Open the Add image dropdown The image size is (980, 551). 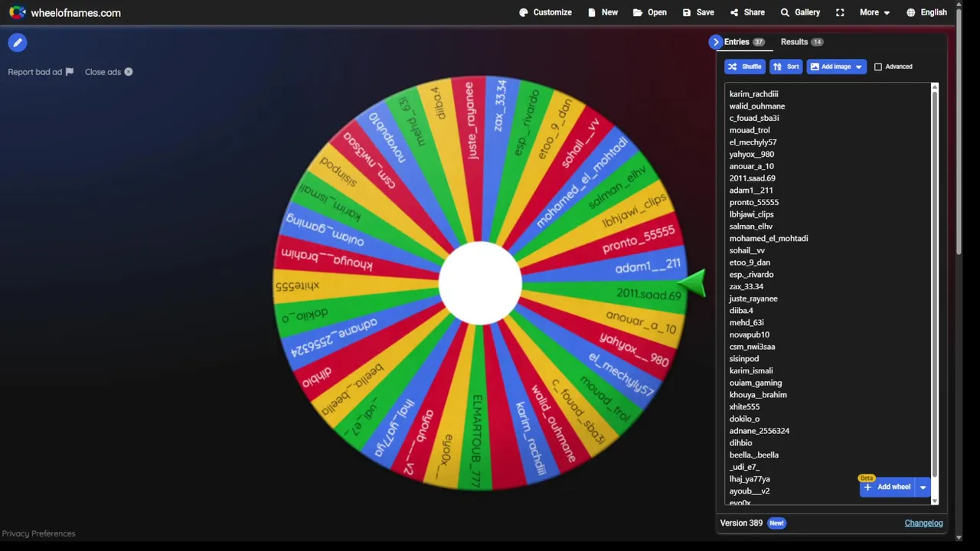[837, 67]
